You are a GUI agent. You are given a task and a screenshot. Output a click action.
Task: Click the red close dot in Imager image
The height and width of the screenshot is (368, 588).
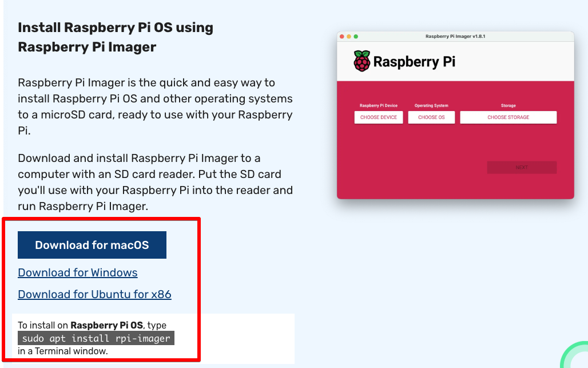point(342,37)
